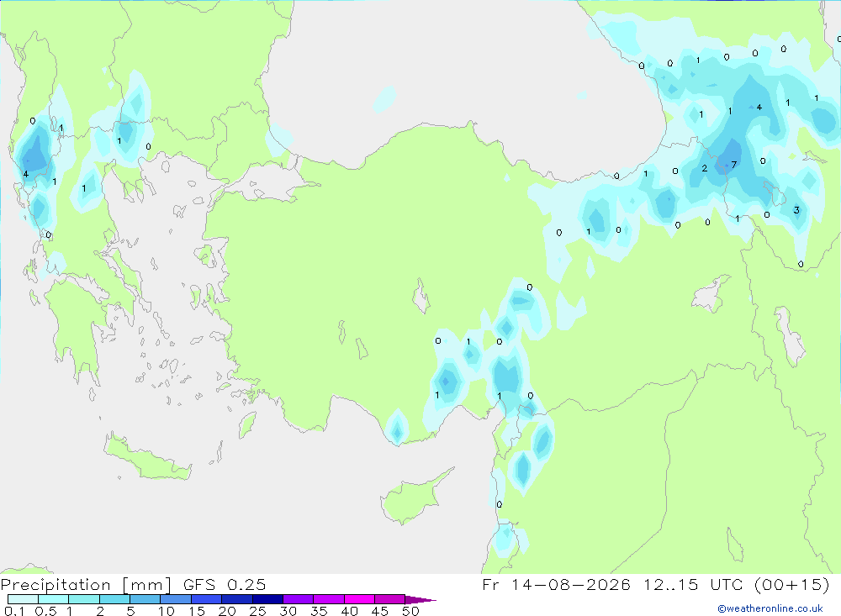Select the 5–10 mm legend color swatch
841x616 pixels.
145,599
